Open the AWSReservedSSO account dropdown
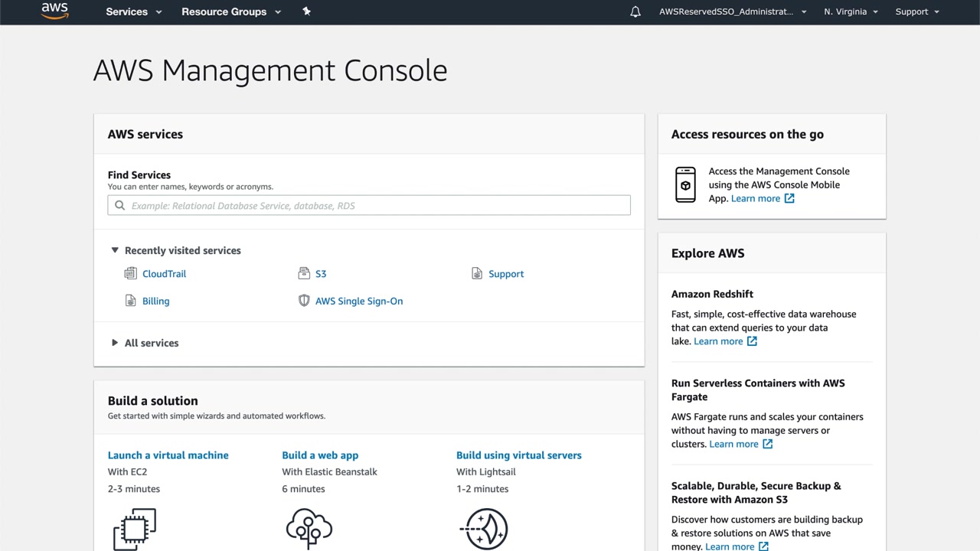This screenshot has width=980, height=551. (732, 11)
